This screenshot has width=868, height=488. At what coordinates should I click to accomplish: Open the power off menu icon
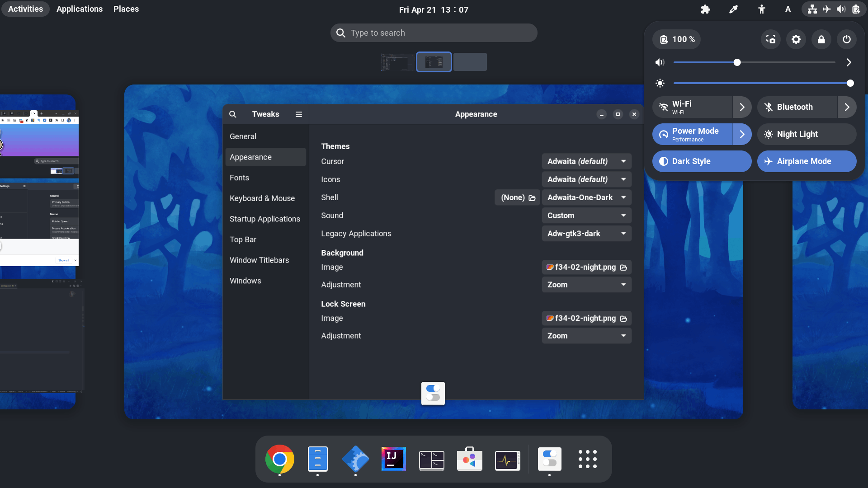846,39
